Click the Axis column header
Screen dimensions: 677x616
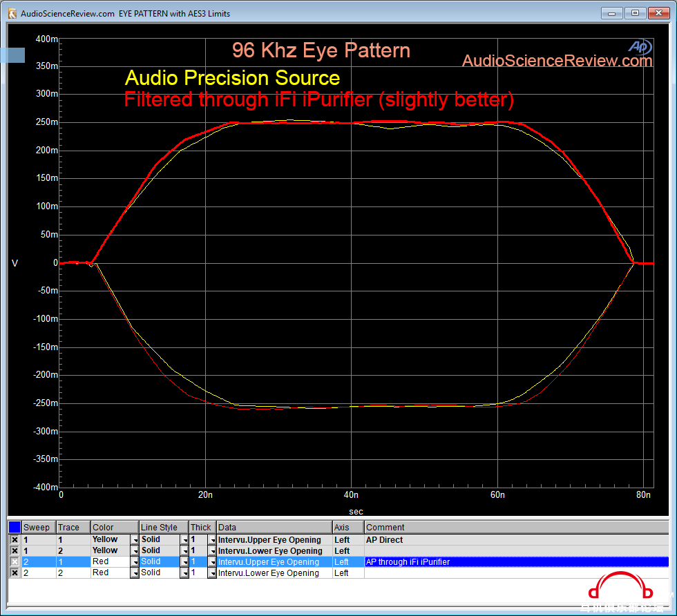pyautogui.click(x=348, y=527)
